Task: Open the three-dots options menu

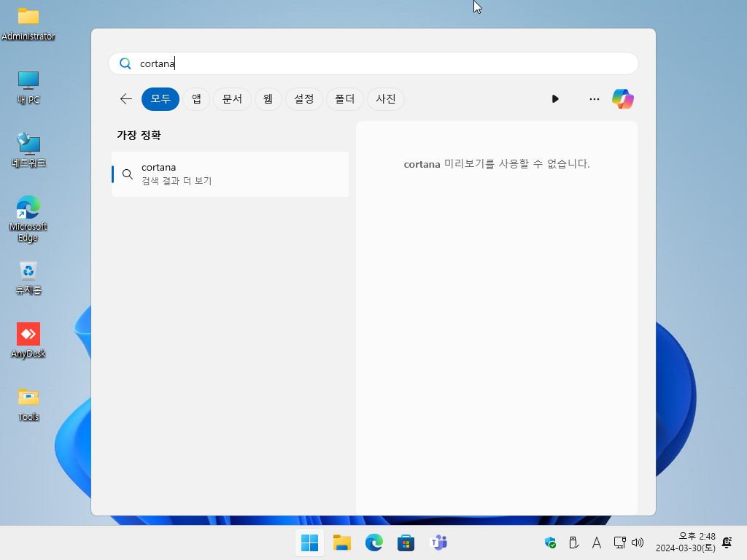Action: point(594,99)
